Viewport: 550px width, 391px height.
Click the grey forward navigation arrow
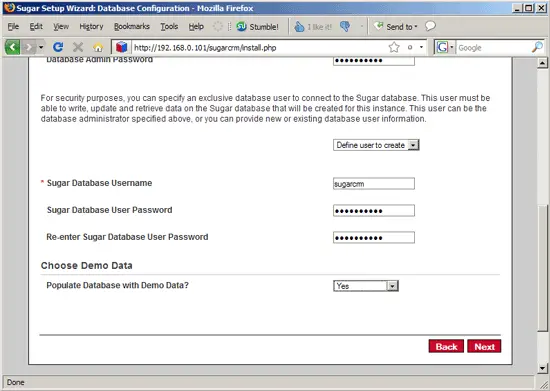pyautogui.click(x=29, y=47)
